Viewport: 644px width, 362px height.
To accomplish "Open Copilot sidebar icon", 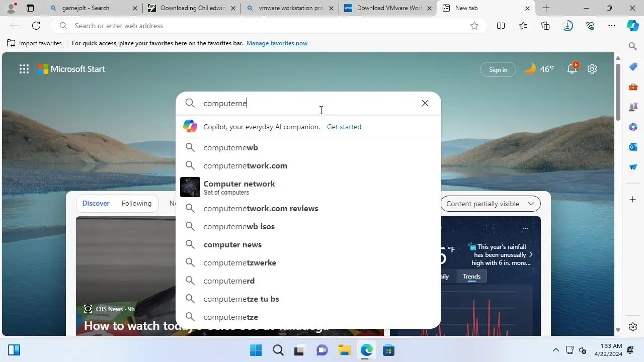I will coord(633,26).
